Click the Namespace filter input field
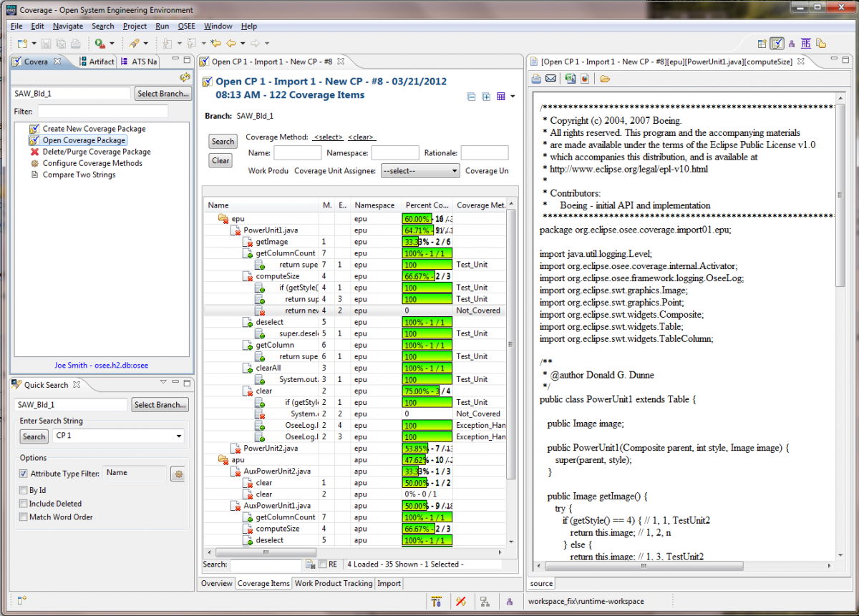 [x=394, y=153]
